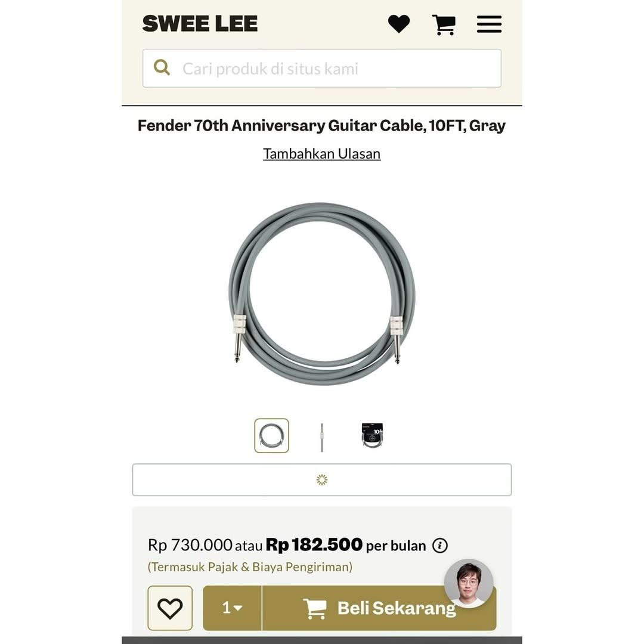The width and height of the screenshot is (644, 644).
Task: Focus the 'Cari produk di situs kami' search field
Action: click(x=321, y=68)
